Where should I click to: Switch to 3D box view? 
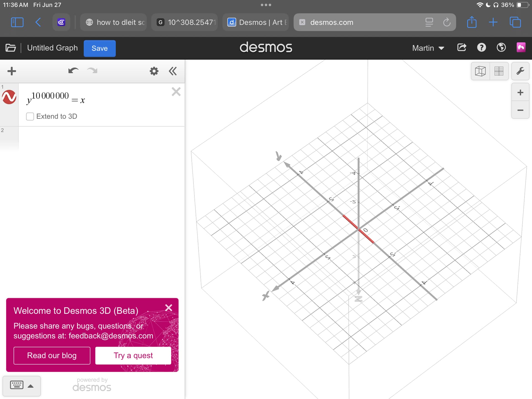click(x=480, y=71)
